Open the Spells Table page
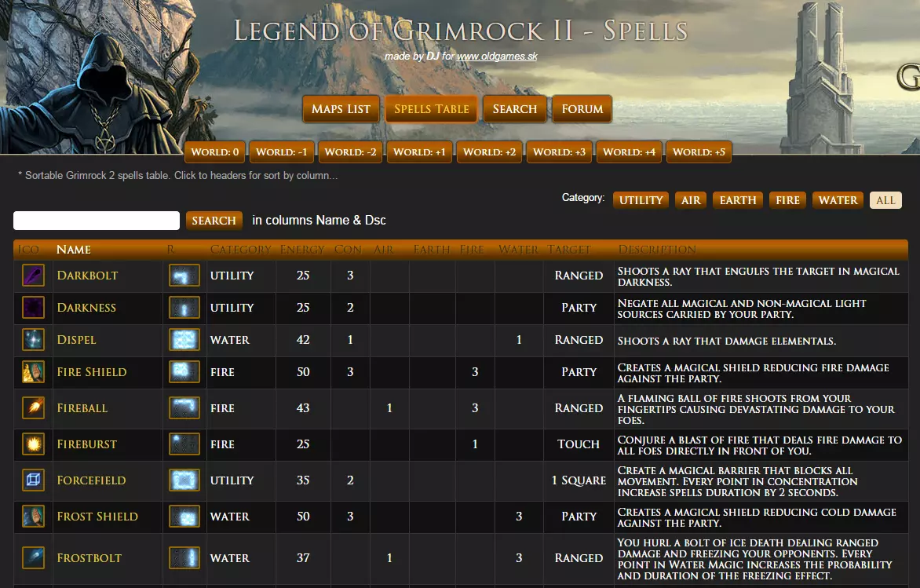Viewport: 920px width, 588px height. (431, 109)
